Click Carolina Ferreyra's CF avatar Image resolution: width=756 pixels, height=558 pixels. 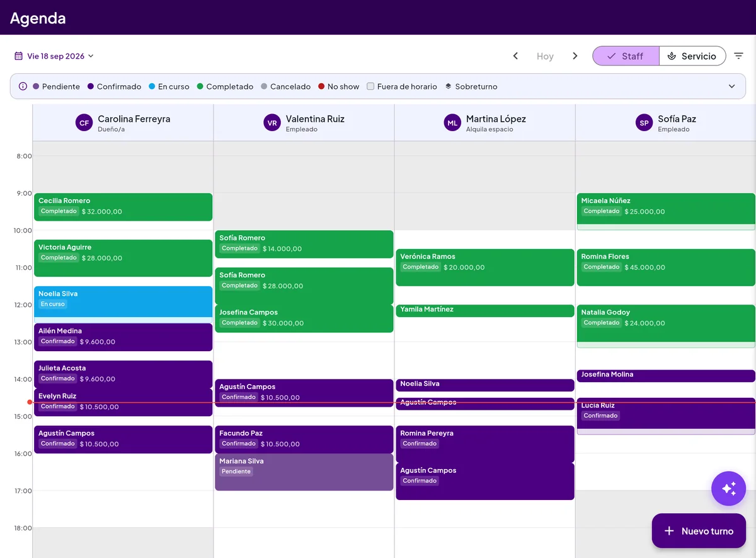[84, 123]
